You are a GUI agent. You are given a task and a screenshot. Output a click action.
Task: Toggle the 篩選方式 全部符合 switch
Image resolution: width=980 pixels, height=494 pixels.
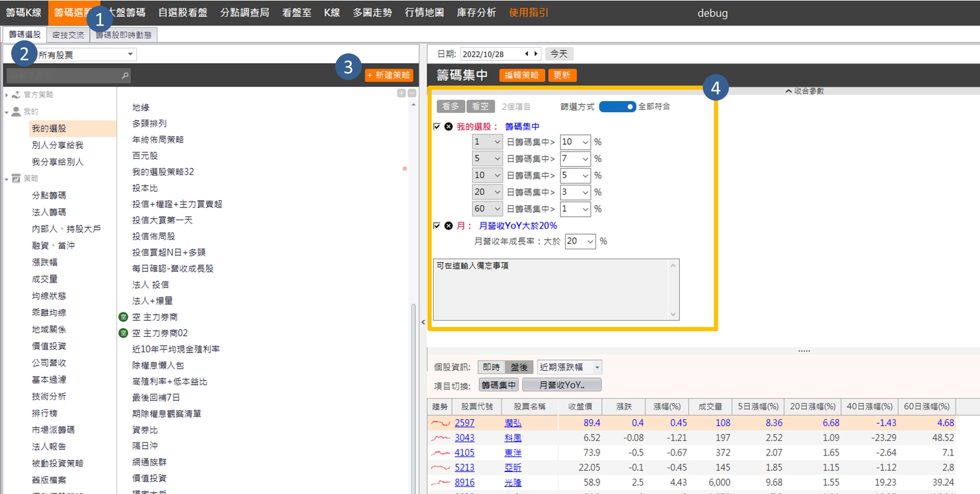[617, 107]
